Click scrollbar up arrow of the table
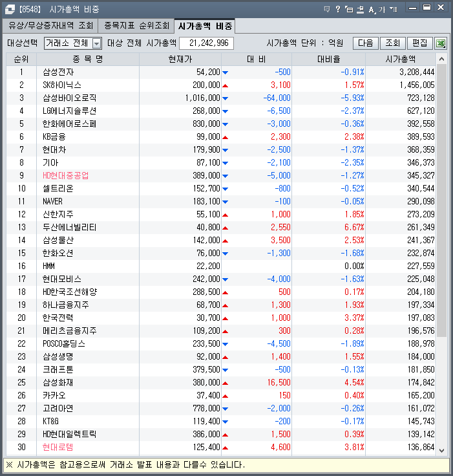This screenshot has height=476, width=453. pyautogui.click(x=442, y=59)
